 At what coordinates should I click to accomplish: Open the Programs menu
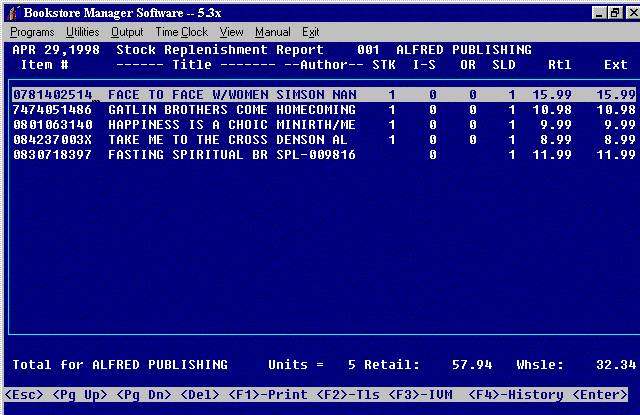(x=32, y=32)
